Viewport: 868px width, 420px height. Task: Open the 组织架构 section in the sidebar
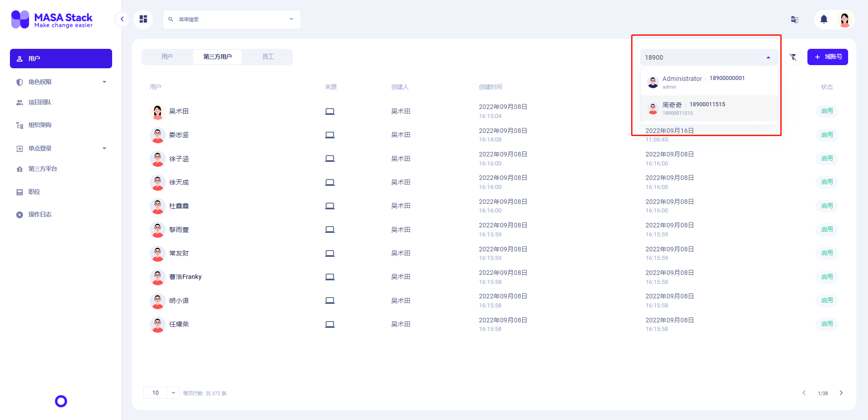coord(40,125)
